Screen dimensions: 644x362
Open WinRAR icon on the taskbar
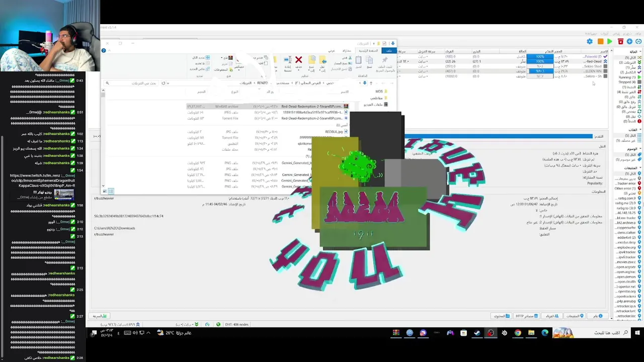pyautogui.click(x=396, y=333)
